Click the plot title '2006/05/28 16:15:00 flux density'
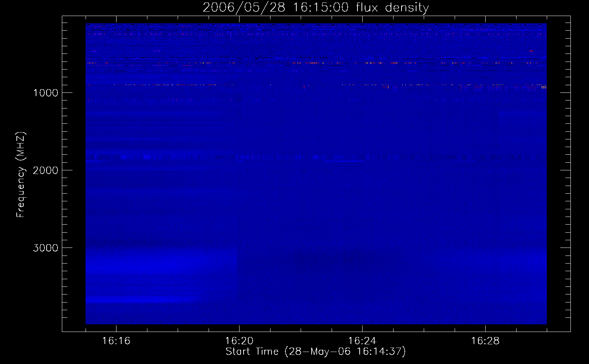 point(316,8)
